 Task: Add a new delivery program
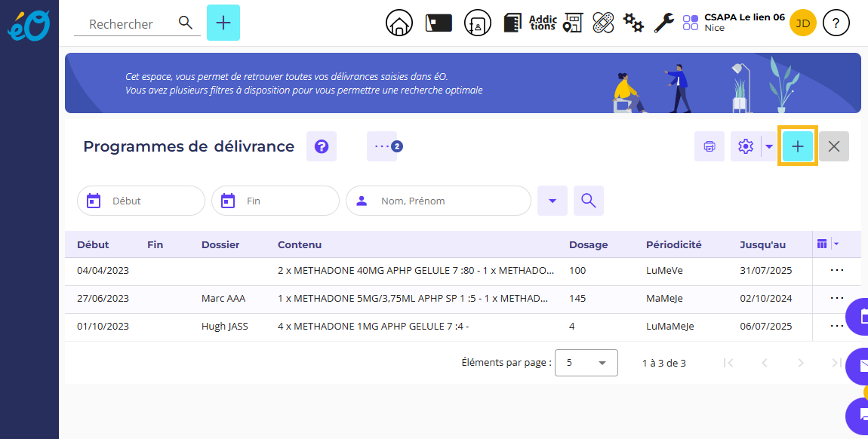coord(798,146)
